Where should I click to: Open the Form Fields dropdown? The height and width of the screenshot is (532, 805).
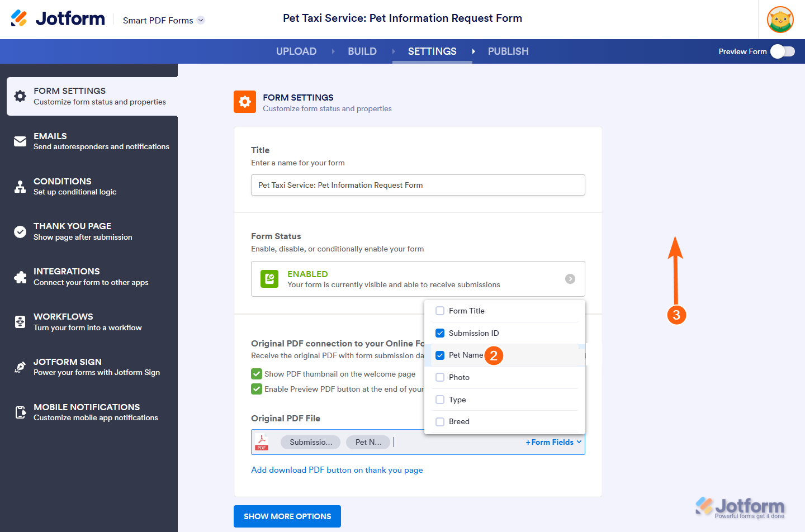click(553, 441)
